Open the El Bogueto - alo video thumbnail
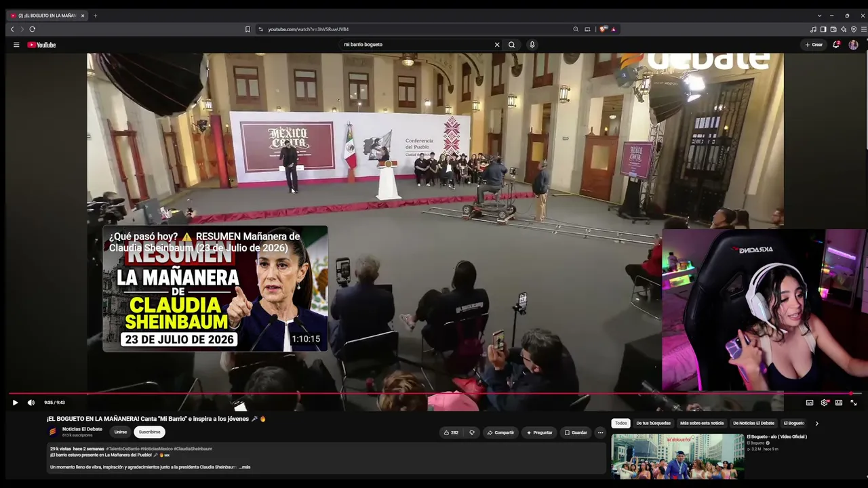868x488 pixels. click(x=677, y=455)
